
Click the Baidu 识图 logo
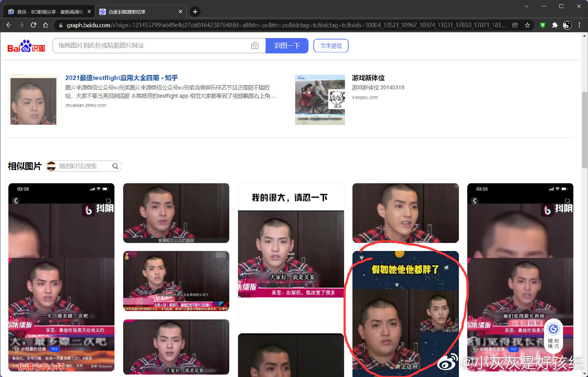[x=26, y=46]
